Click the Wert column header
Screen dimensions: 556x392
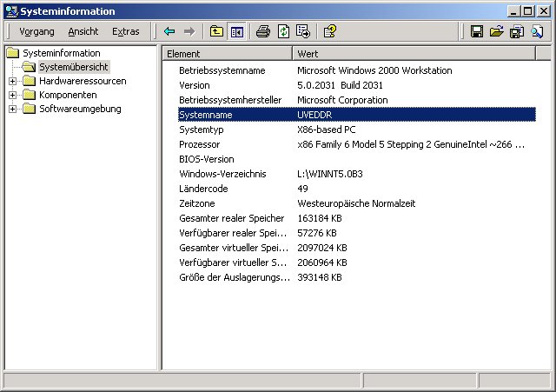tap(417, 54)
